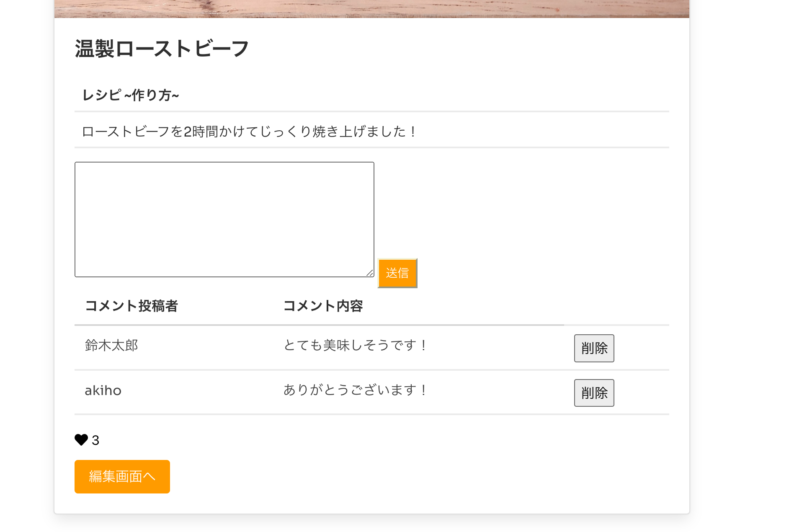Click the commenter name akiho
The image size is (789, 532).
point(103,390)
